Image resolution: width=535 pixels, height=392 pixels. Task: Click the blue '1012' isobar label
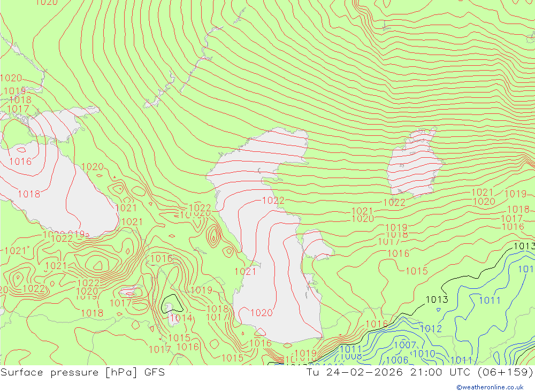click(x=431, y=329)
